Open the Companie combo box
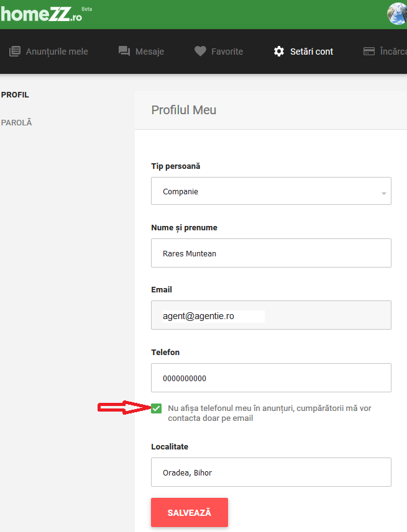The height and width of the screenshot is (532, 407). pyautogui.click(x=271, y=191)
